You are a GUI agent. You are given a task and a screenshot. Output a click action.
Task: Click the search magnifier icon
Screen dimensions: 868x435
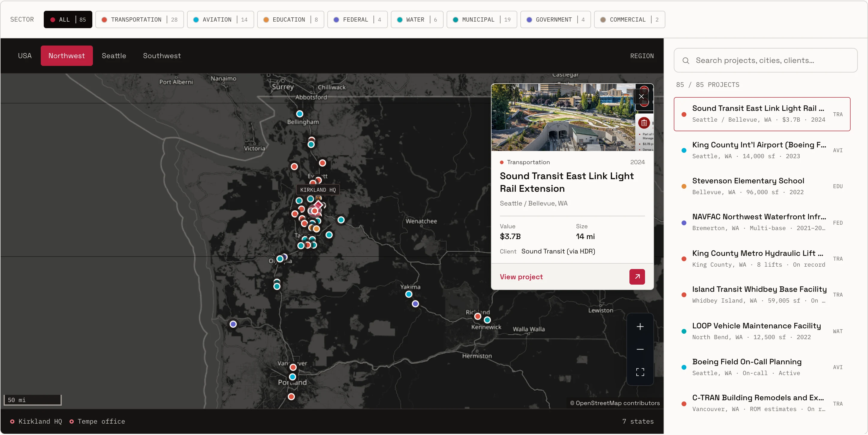tap(685, 61)
